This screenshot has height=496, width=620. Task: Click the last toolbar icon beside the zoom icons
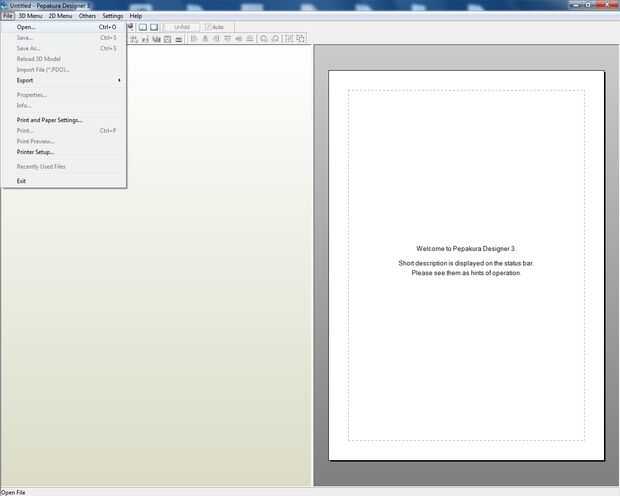pyautogui.click(x=301, y=38)
